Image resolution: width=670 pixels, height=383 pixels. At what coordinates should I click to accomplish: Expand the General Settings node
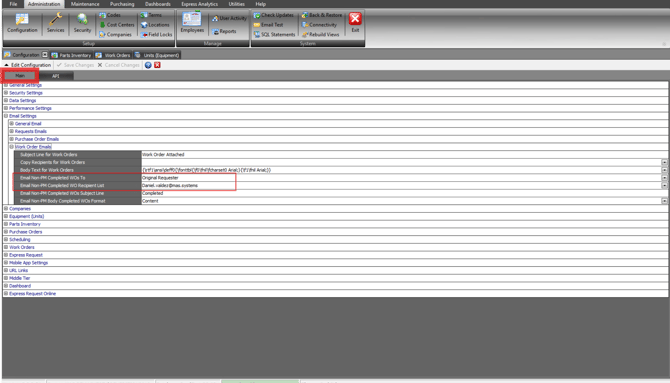coord(6,85)
